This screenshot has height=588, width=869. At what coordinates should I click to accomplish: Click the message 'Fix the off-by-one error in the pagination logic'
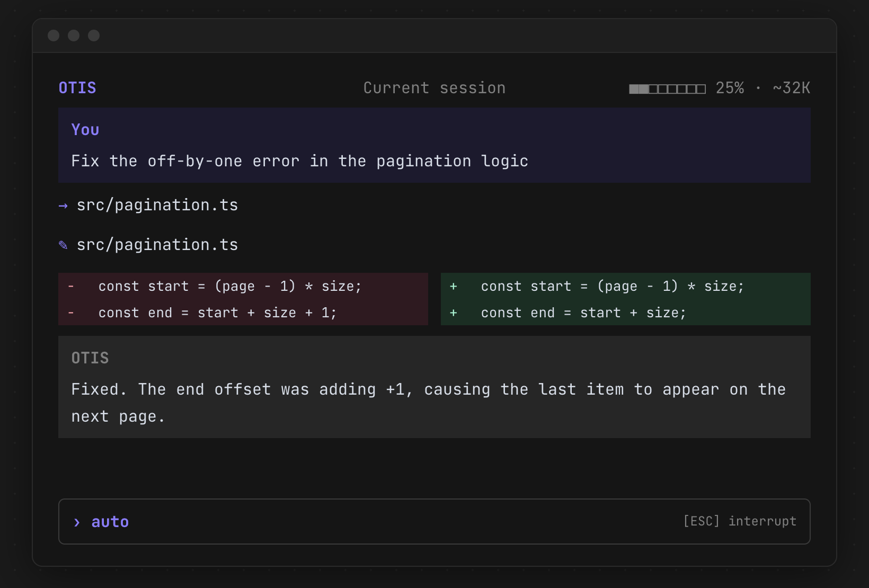pos(300,161)
